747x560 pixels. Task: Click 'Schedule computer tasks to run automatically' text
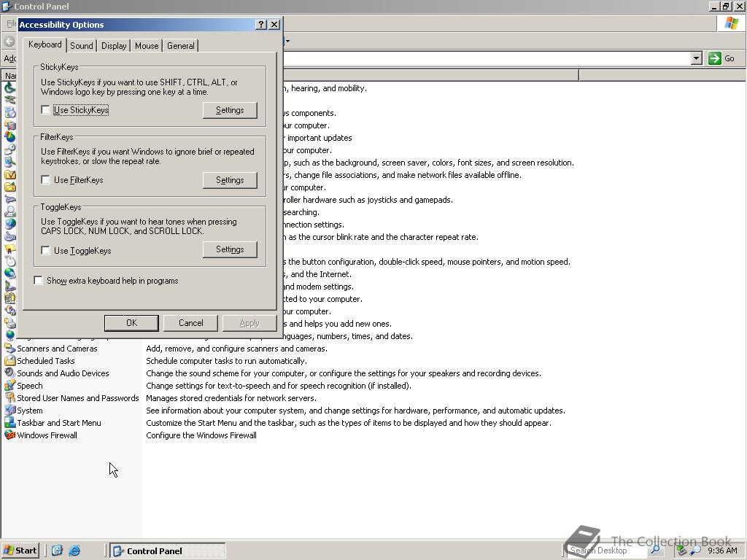pyautogui.click(x=226, y=361)
